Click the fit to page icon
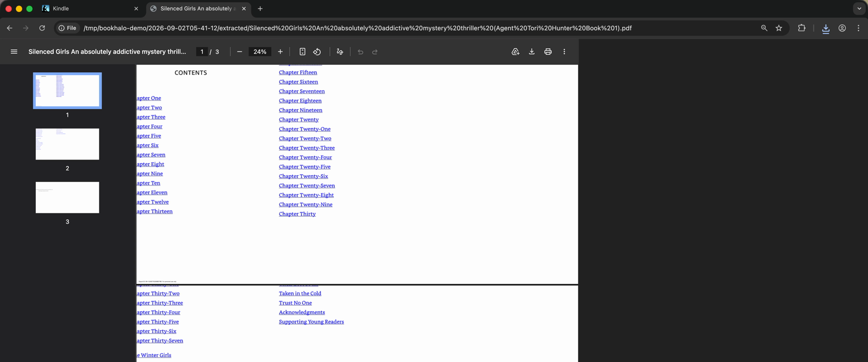 pyautogui.click(x=302, y=52)
